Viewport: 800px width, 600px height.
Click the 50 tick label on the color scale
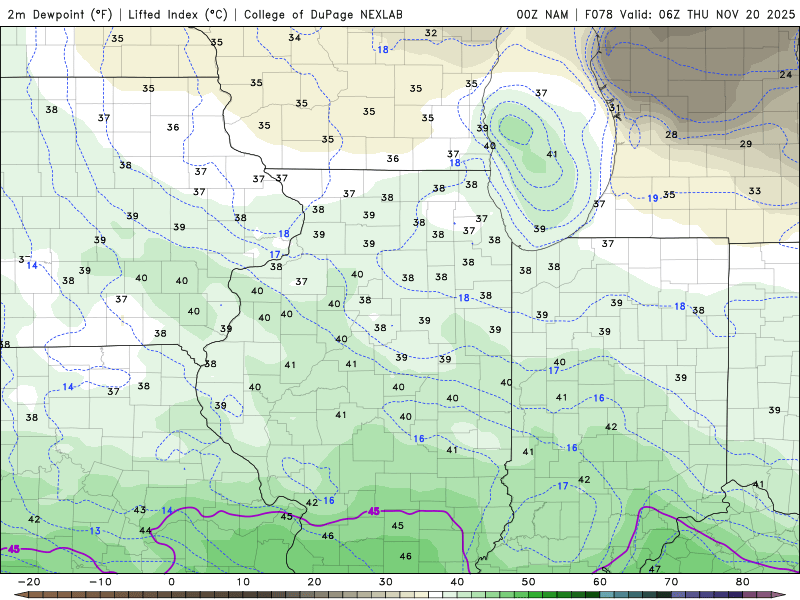coord(529,582)
